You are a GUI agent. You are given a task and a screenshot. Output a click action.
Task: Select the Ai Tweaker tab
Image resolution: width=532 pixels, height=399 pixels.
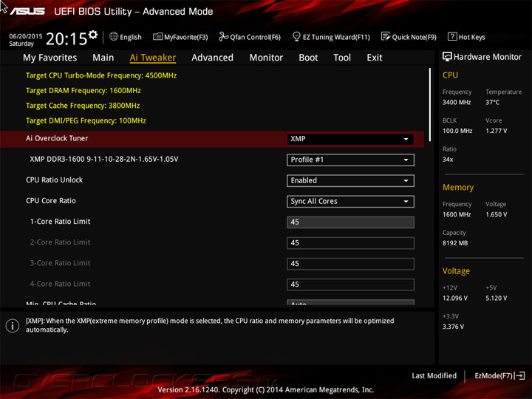(x=153, y=58)
